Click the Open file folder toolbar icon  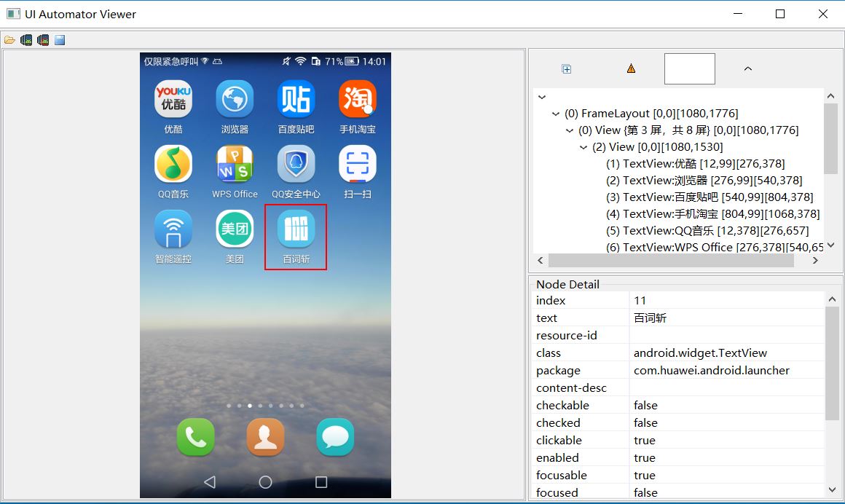click(9, 40)
